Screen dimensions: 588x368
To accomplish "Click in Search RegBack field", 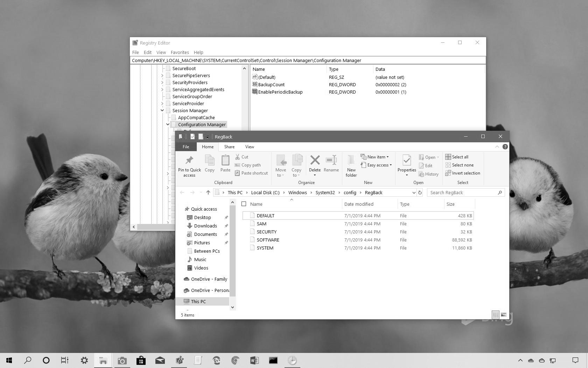I will (x=466, y=192).
